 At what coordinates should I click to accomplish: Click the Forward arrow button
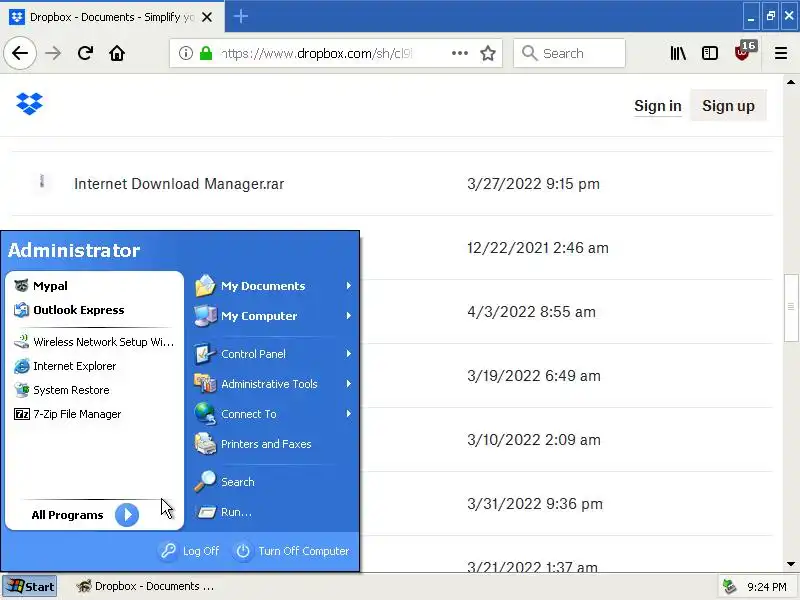[x=53, y=53]
